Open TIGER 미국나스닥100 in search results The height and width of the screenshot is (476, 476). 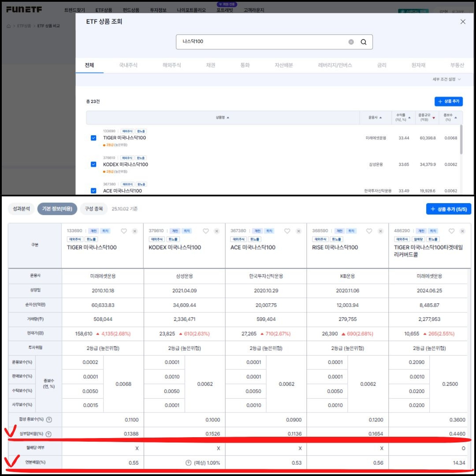click(x=124, y=138)
